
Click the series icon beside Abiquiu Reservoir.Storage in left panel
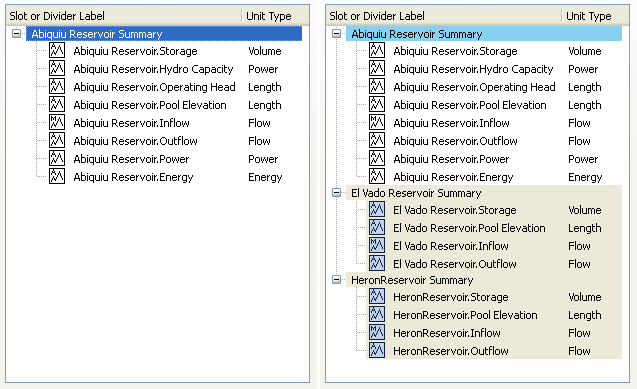click(57, 50)
